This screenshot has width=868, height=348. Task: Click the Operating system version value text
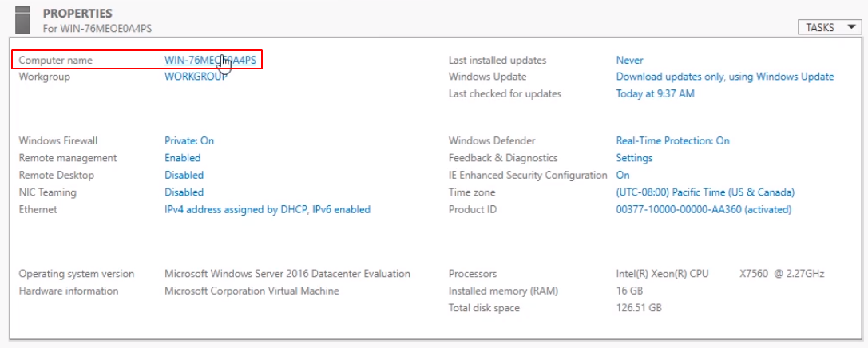pos(287,274)
